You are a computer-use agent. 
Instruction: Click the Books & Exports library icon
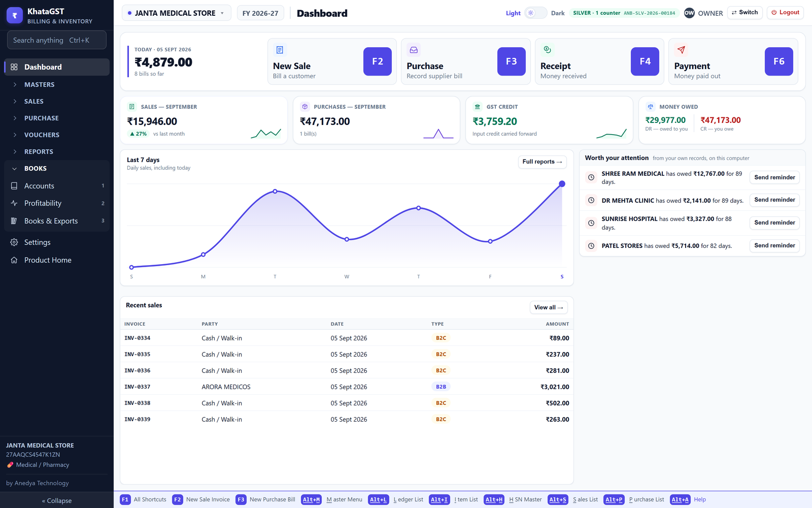(x=14, y=221)
